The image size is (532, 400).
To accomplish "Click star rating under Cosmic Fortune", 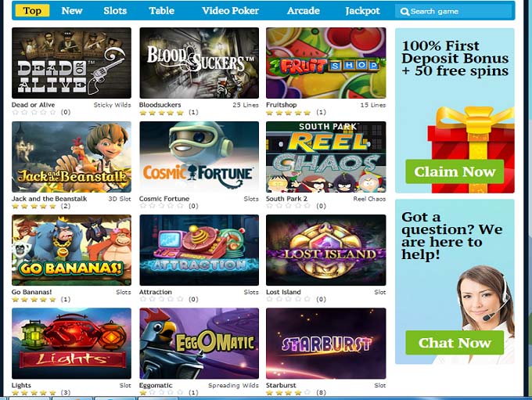I will click(x=161, y=206).
